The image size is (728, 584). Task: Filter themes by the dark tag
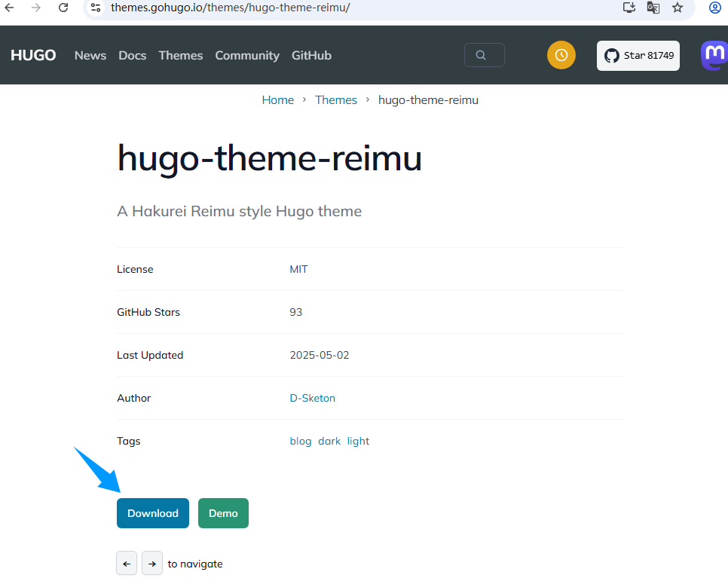[329, 441]
